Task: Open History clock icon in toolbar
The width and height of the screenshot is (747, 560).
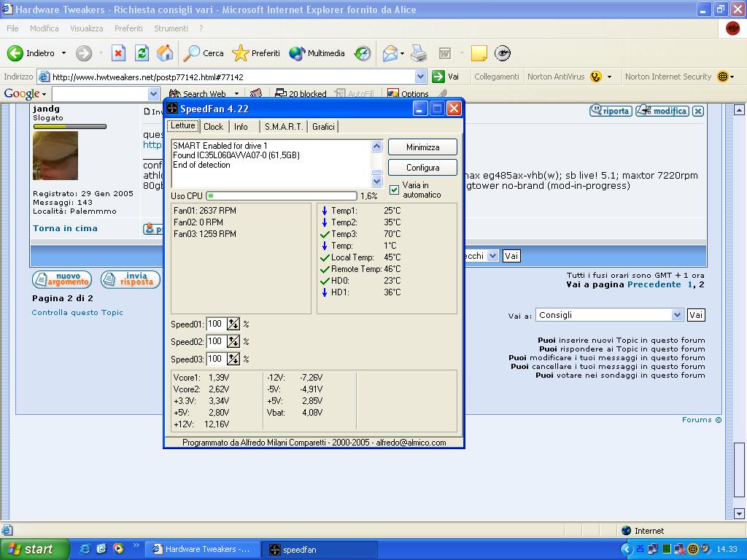Action: click(363, 53)
